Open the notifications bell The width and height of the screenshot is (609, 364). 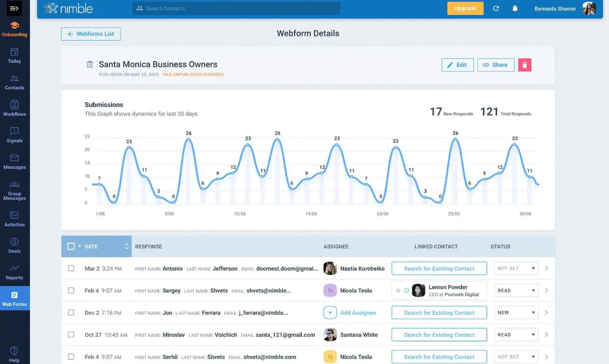click(515, 9)
